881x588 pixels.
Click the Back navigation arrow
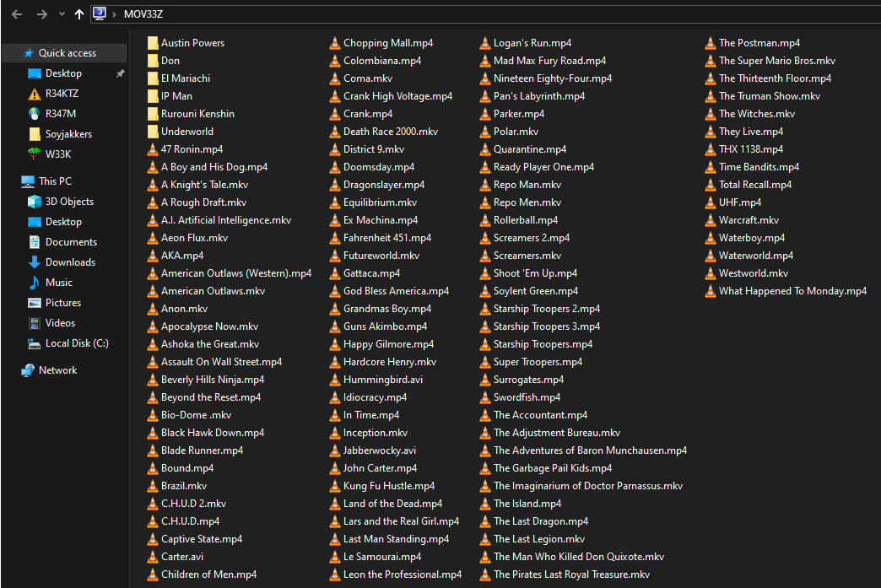coord(17,14)
